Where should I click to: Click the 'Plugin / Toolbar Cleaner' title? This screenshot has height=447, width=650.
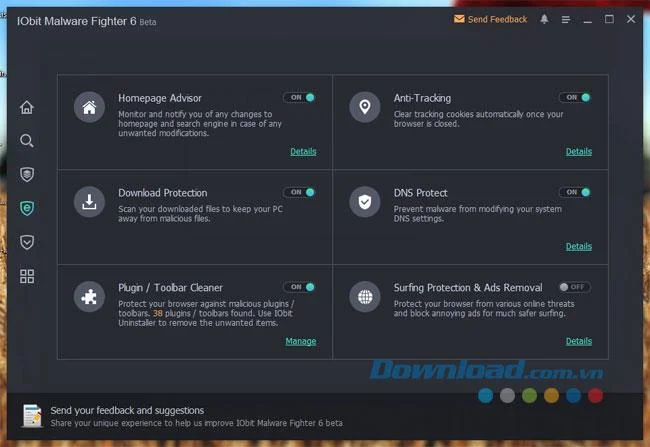170,288
